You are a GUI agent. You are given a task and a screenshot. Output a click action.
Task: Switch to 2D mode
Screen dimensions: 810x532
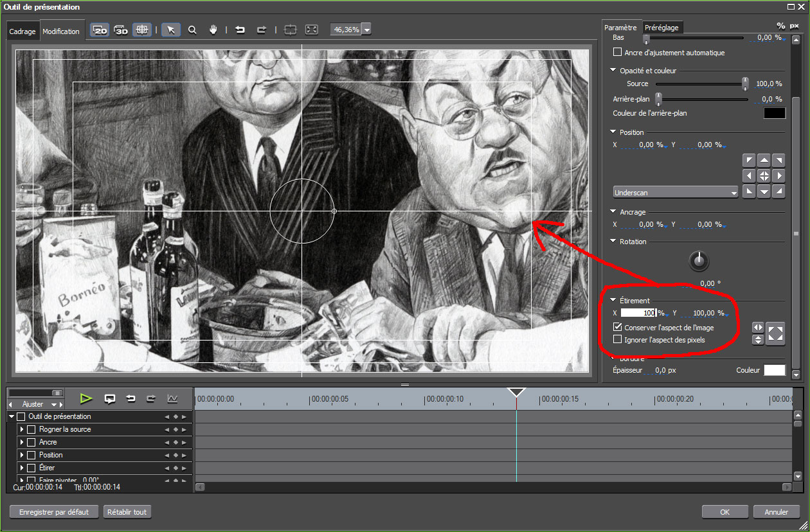click(100, 30)
